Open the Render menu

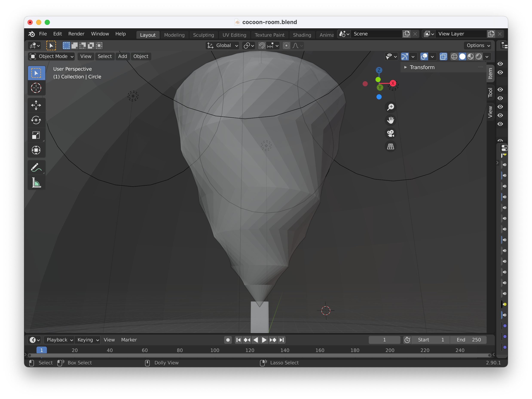click(x=76, y=34)
